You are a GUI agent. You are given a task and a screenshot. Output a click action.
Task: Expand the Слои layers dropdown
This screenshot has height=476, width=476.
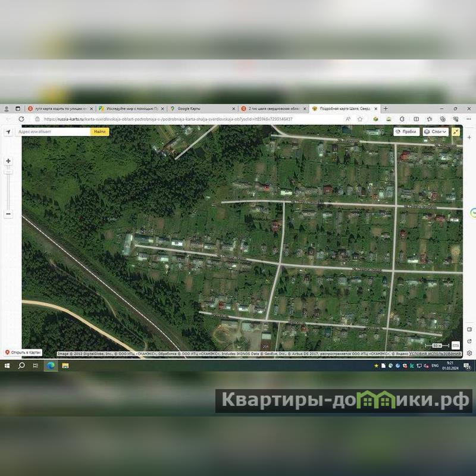pyautogui.click(x=436, y=131)
